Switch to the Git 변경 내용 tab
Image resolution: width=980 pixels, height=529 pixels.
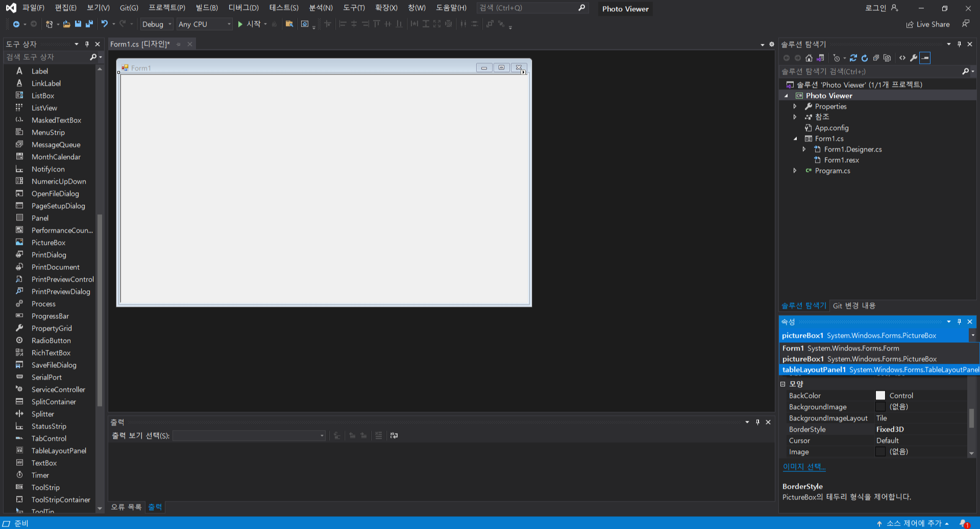click(854, 306)
